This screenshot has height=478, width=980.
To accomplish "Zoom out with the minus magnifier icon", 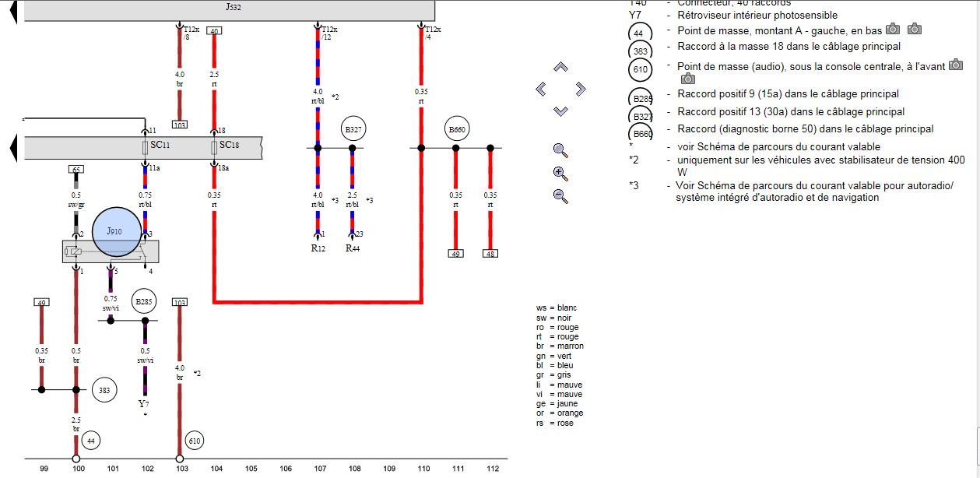I will tap(560, 195).
